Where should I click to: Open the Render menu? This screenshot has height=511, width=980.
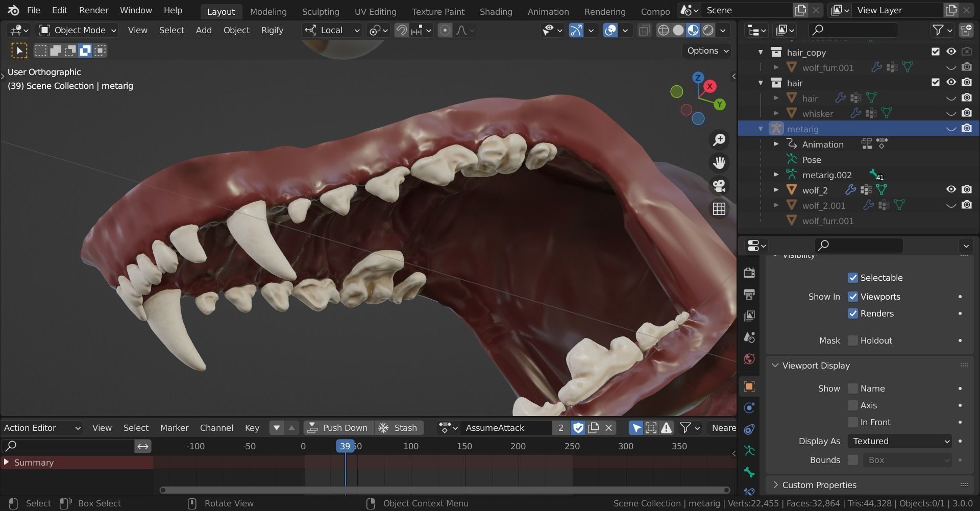(93, 10)
